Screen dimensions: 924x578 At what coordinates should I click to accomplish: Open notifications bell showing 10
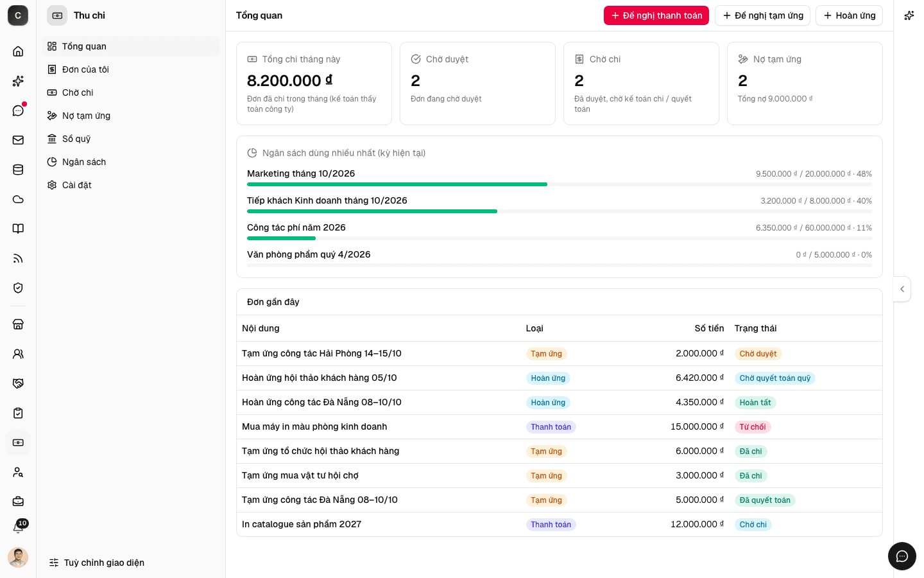pyautogui.click(x=18, y=528)
